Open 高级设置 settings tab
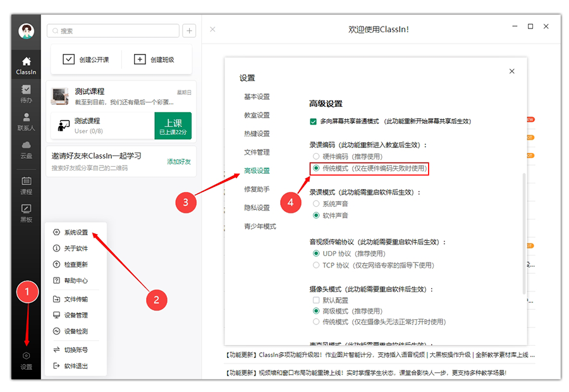The height and width of the screenshot is (392, 569). (257, 171)
